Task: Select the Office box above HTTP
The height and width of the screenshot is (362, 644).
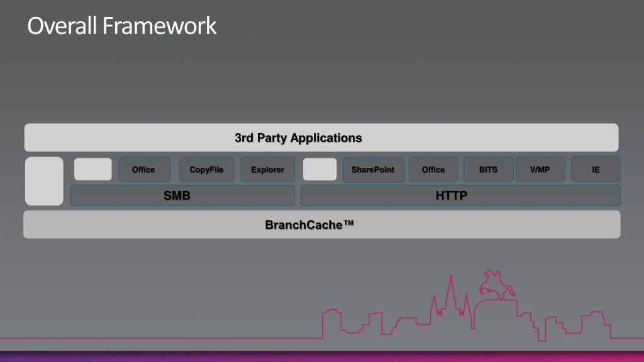Action: pyautogui.click(x=434, y=169)
